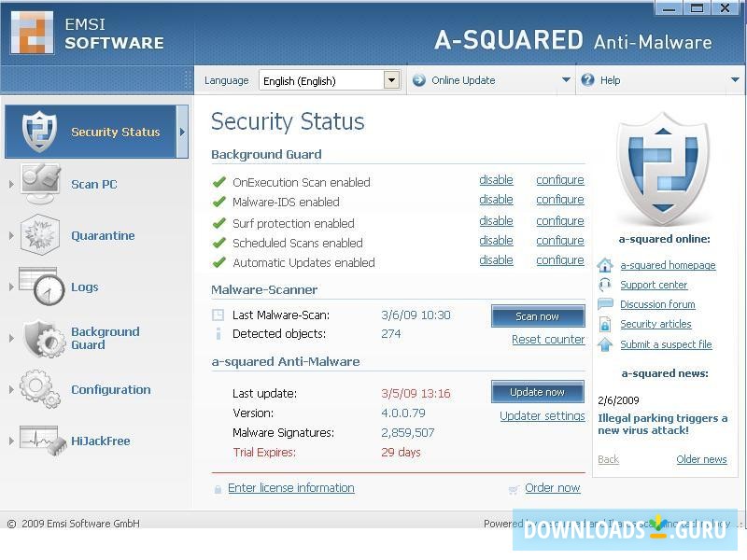Viewport: 747px width, 560px height.
Task: Expand the Quarantine arrow
Action: point(11,235)
